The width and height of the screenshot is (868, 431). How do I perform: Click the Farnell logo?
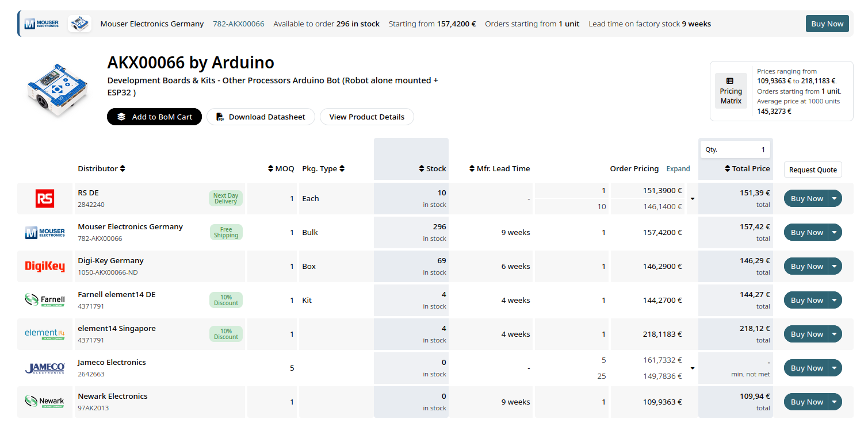[45, 301]
